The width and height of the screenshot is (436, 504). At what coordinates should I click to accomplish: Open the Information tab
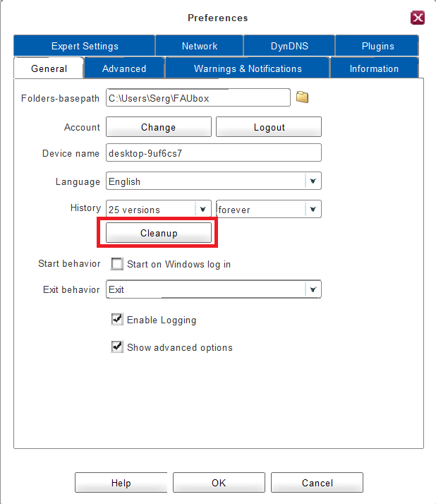click(x=375, y=68)
